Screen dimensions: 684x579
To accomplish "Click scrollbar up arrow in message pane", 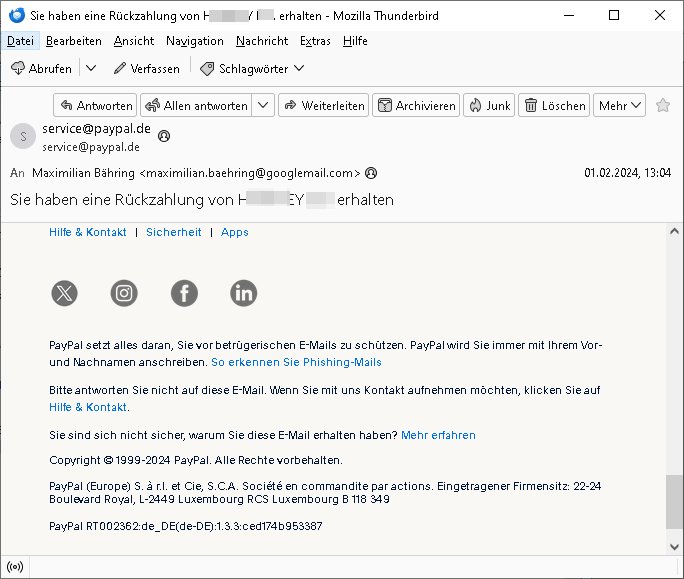I will tap(674, 231).
